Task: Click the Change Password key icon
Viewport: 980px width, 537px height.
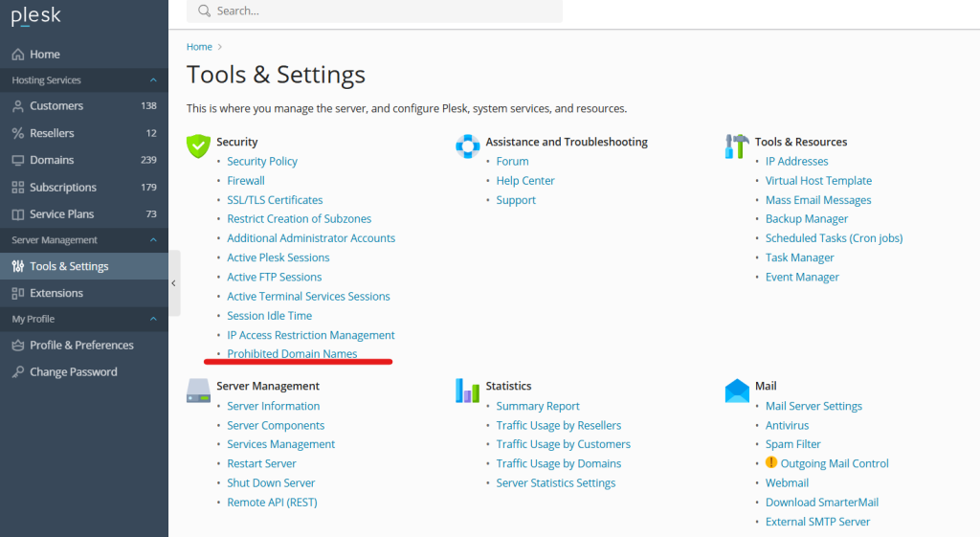Action: click(18, 372)
